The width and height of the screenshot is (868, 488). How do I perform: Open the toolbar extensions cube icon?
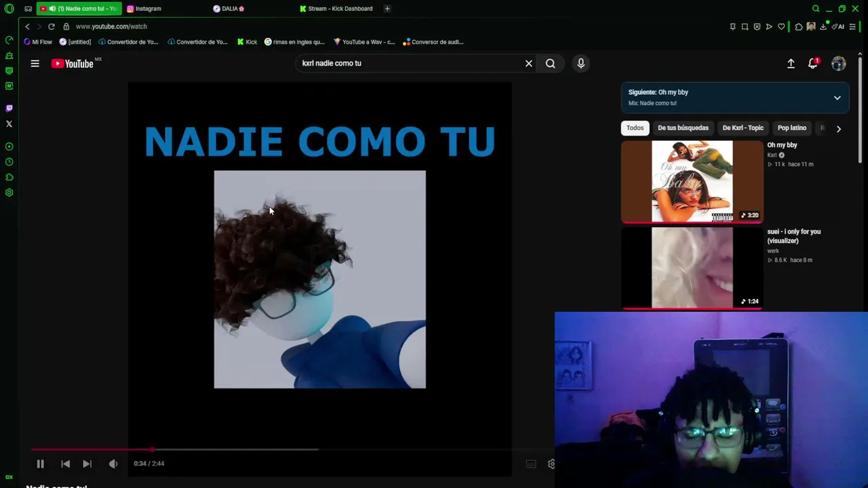coord(799,27)
